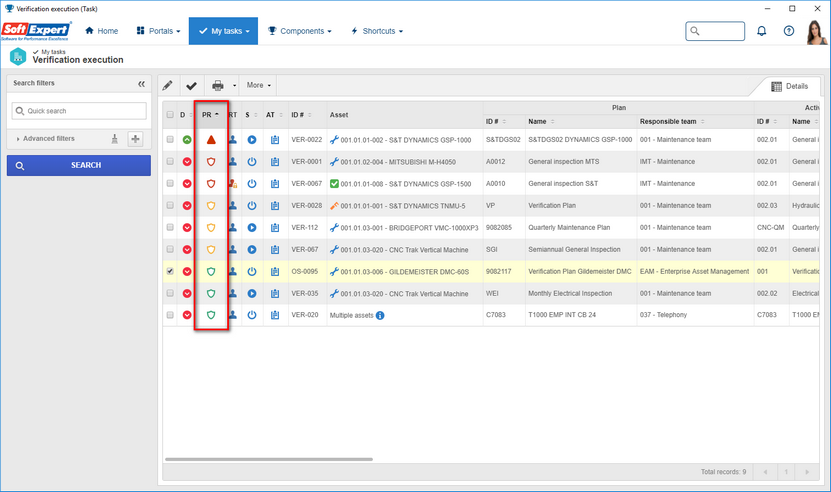Open the Shortcuts menu
Viewport: 831px width, 492px height.
click(x=377, y=31)
